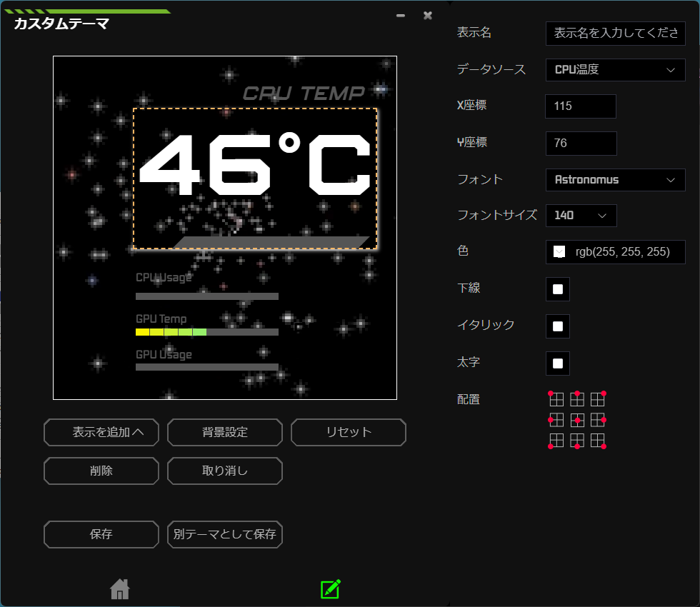The image size is (700, 607).
Task: Choose top-left alignment icon under 配置
Action: [x=556, y=399]
